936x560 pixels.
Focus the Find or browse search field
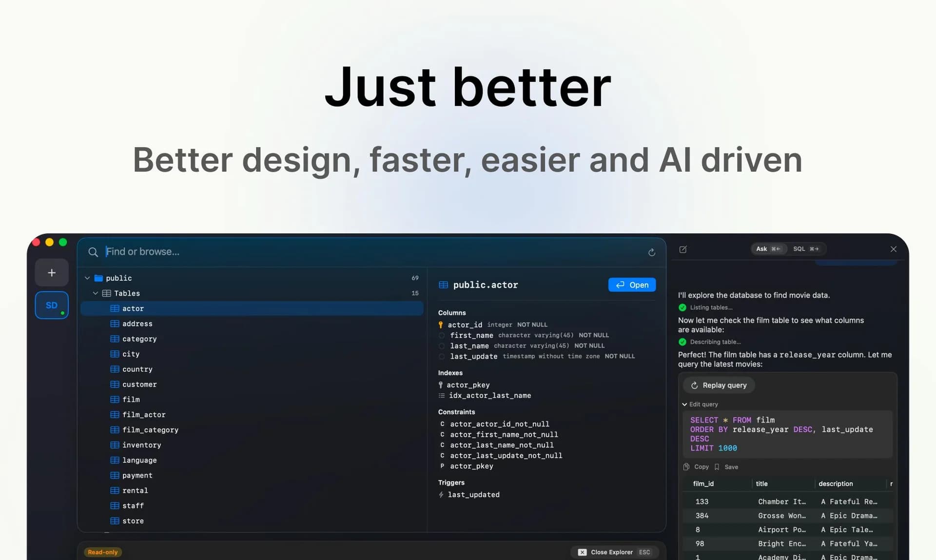370,252
